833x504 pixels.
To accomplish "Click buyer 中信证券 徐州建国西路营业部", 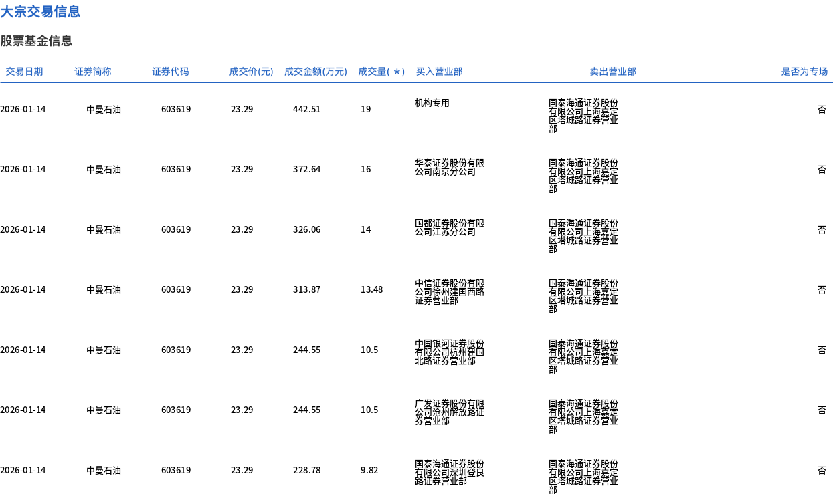I will tap(450, 292).
